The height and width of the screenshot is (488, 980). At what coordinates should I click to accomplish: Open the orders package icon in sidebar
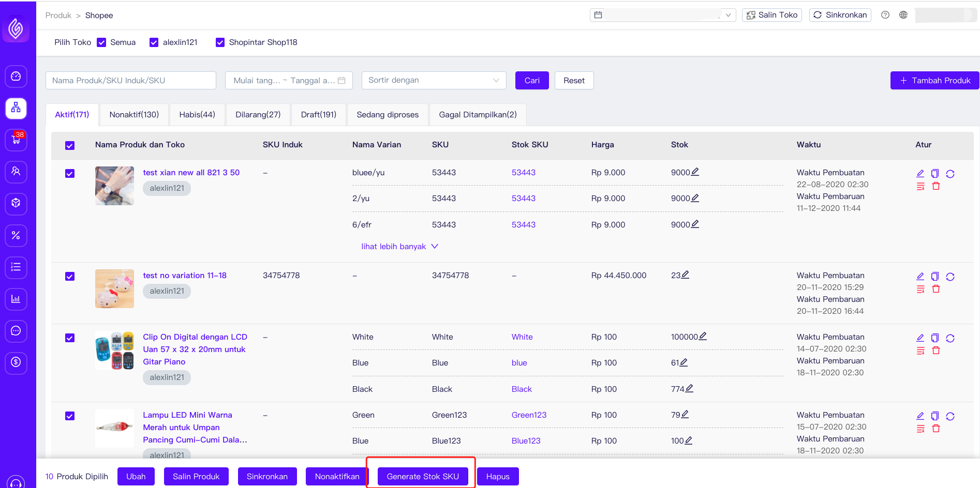tap(16, 204)
